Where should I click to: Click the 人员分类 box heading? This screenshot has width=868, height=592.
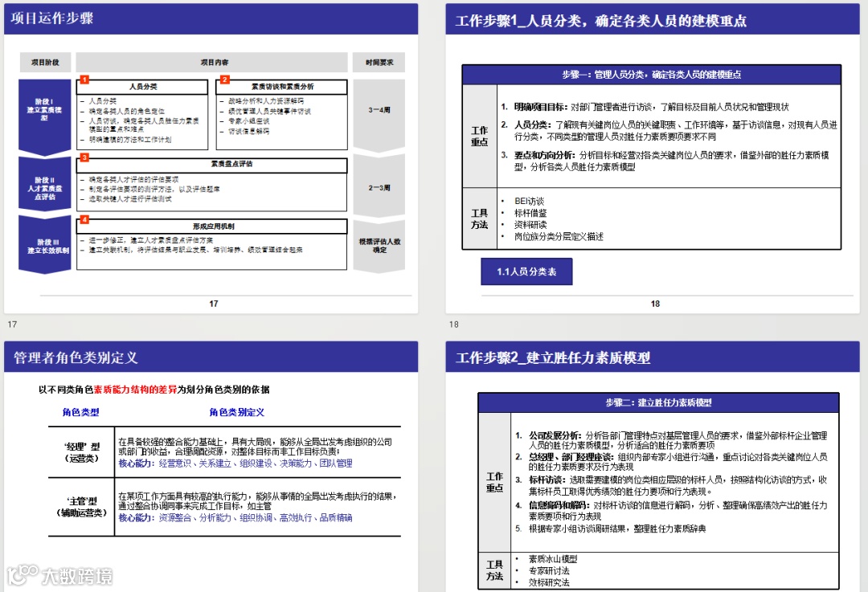(143, 87)
